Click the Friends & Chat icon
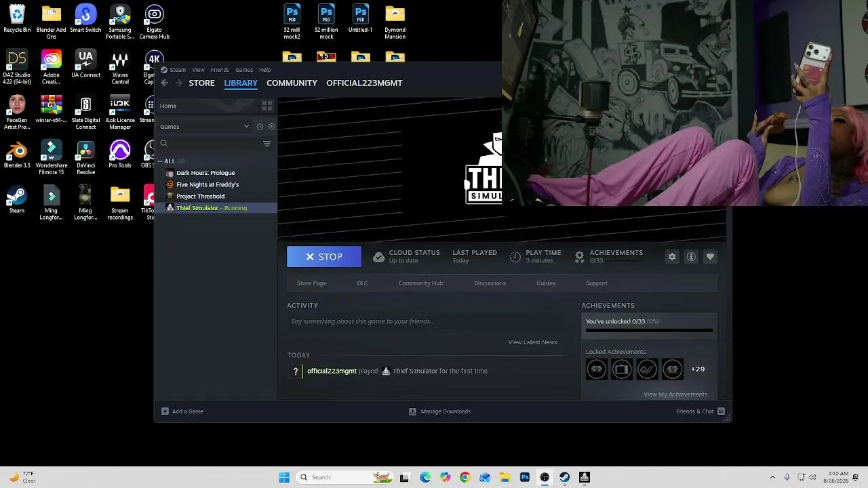The width and height of the screenshot is (868, 488). [721, 411]
